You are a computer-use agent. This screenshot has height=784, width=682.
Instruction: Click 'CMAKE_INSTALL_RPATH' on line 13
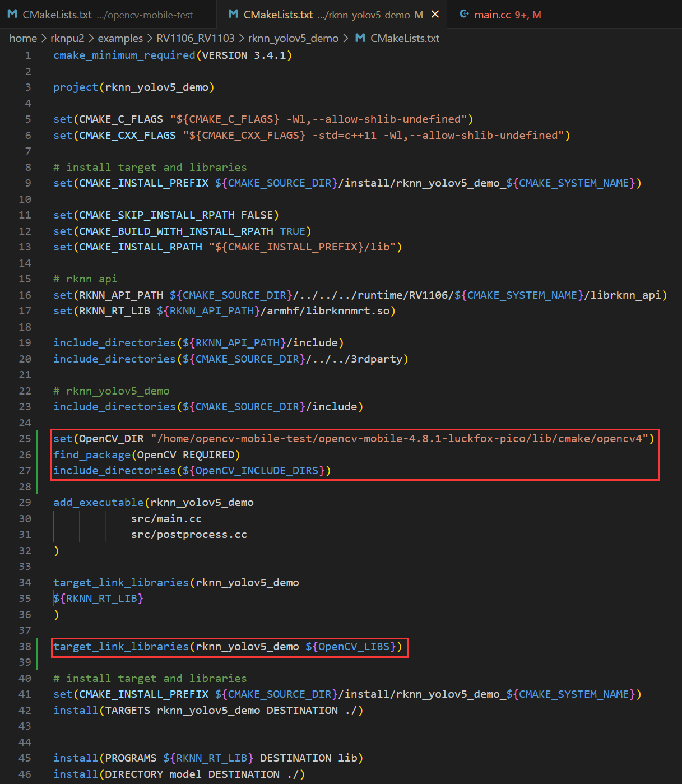tap(141, 247)
